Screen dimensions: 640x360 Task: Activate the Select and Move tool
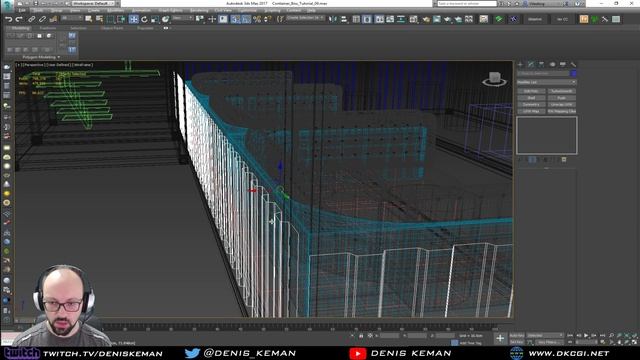click(133, 19)
